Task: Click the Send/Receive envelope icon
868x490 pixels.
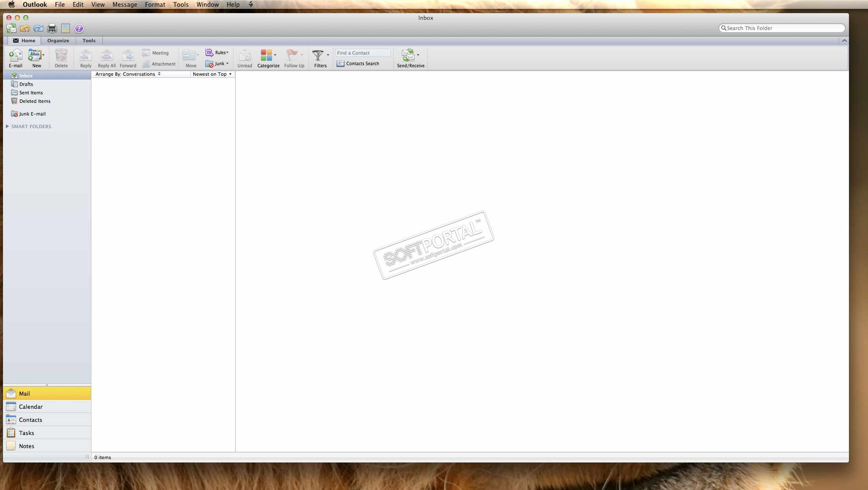Action: click(x=408, y=55)
